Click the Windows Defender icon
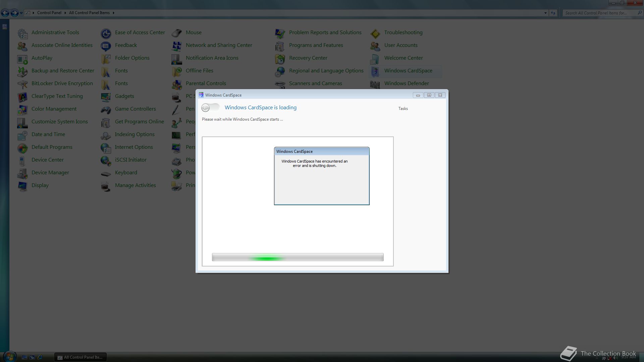Screen dimensions: 644x362 (375, 84)
